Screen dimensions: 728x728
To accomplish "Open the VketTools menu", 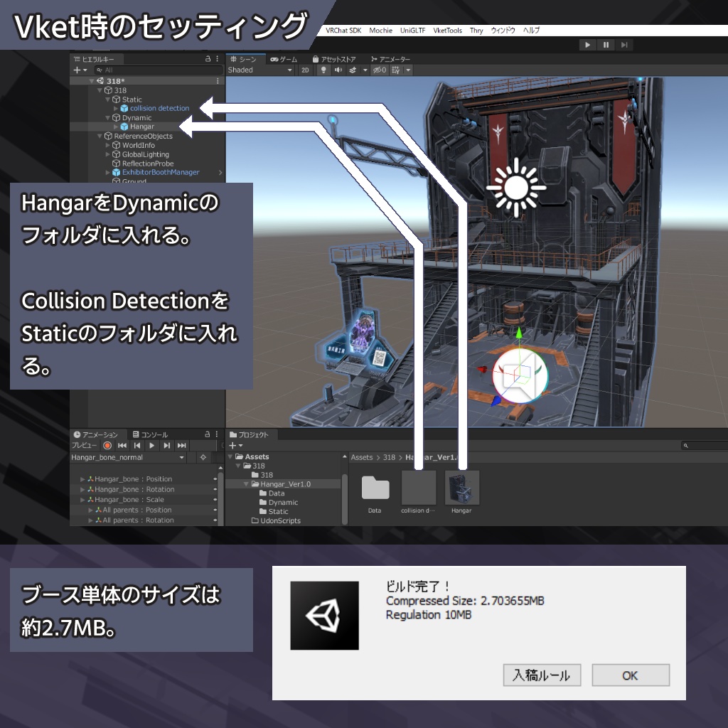I will pos(446,31).
